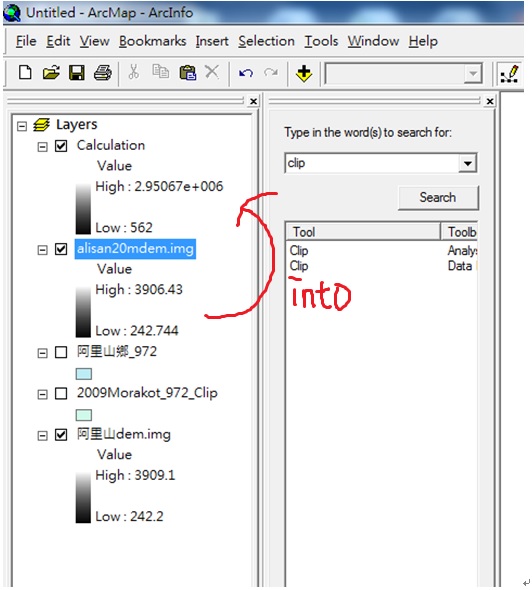Image resolution: width=532 pixels, height=590 pixels.
Task: Click the 2009Morakot_972_Clip pale green symbol swatch
Action: pyautogui.click(x=84, y=415)
